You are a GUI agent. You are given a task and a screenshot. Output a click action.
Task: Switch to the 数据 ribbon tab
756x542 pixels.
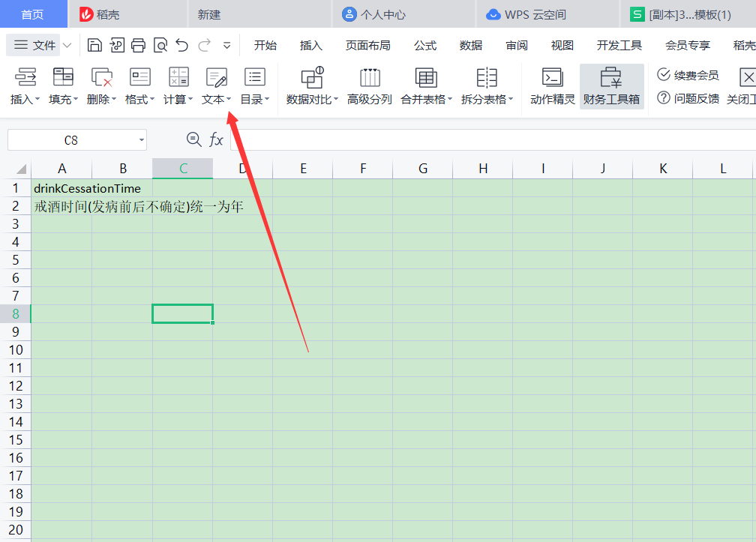[x=470, y=45]
